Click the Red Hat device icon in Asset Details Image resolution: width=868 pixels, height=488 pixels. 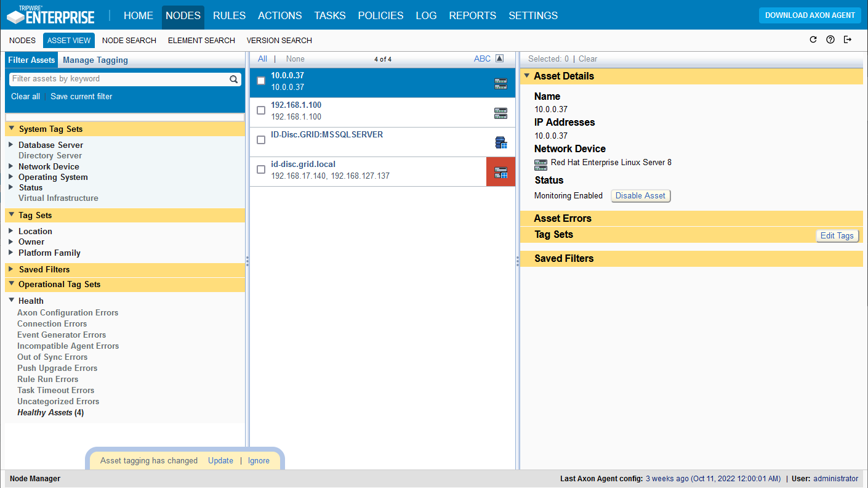(540, 165)
